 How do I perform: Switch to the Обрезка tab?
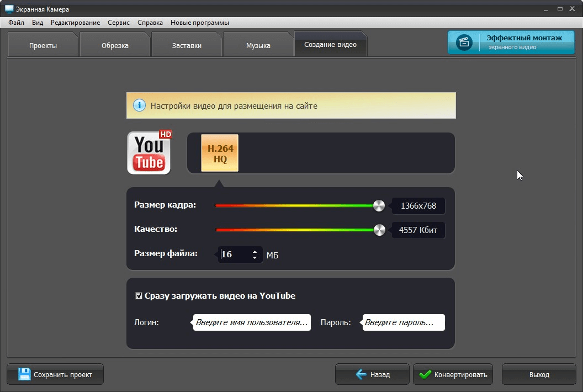tap(115, 45)
